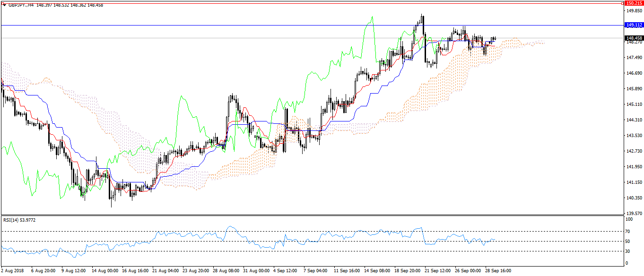The height and width of the screenshot is (276, 644).
Task: Click the 21 Sep 12:00 time label
Action: (x=437, y=271)
